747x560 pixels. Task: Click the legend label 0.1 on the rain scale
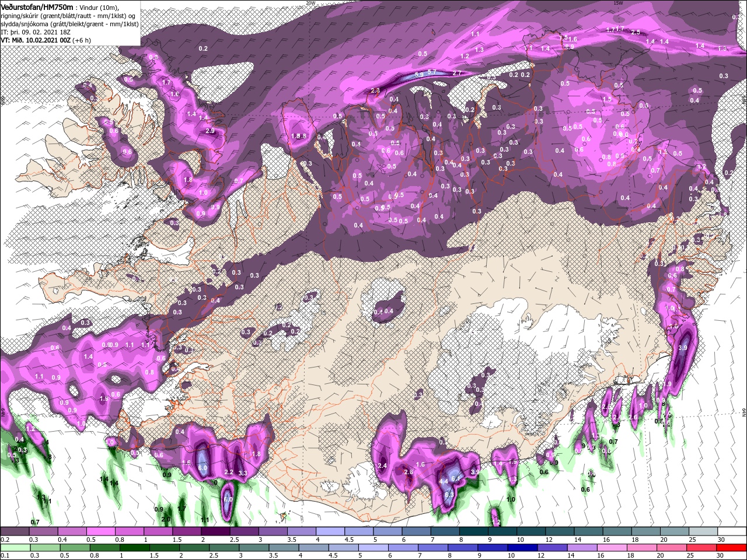(5, 555)
